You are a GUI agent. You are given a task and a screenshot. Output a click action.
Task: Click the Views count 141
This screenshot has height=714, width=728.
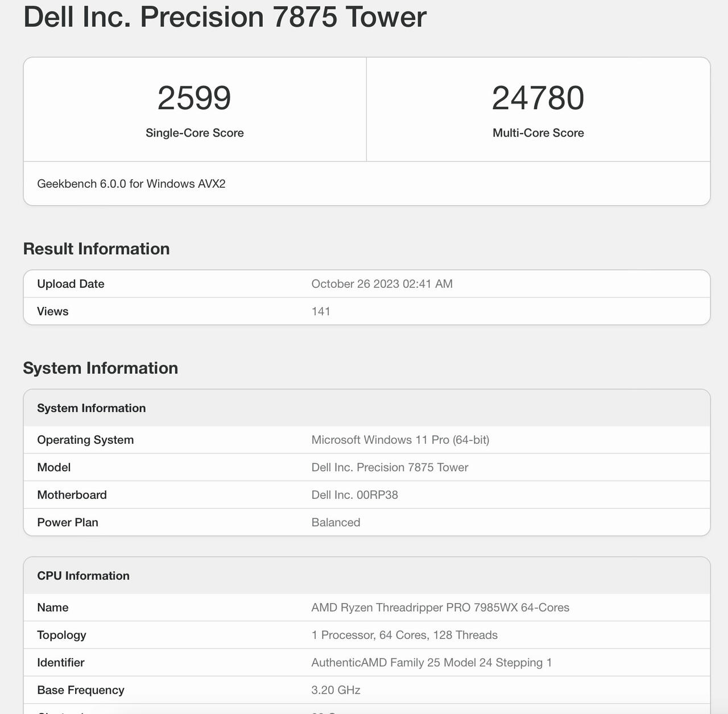click(x=321, y=311)
